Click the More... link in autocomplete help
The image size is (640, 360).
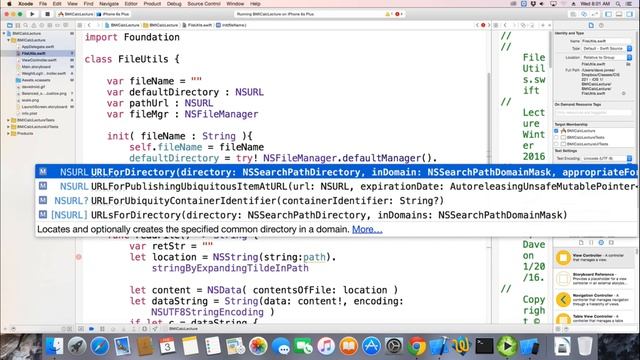tap(367, 229)
